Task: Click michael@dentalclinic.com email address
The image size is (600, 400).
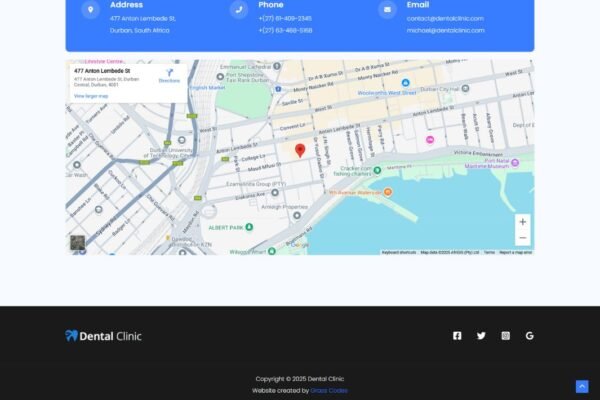Action: 445,30
